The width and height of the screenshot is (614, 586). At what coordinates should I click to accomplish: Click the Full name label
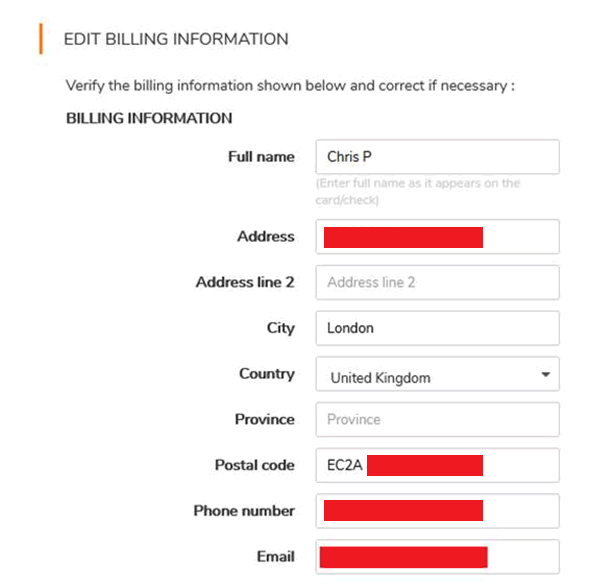pos(261,157)
